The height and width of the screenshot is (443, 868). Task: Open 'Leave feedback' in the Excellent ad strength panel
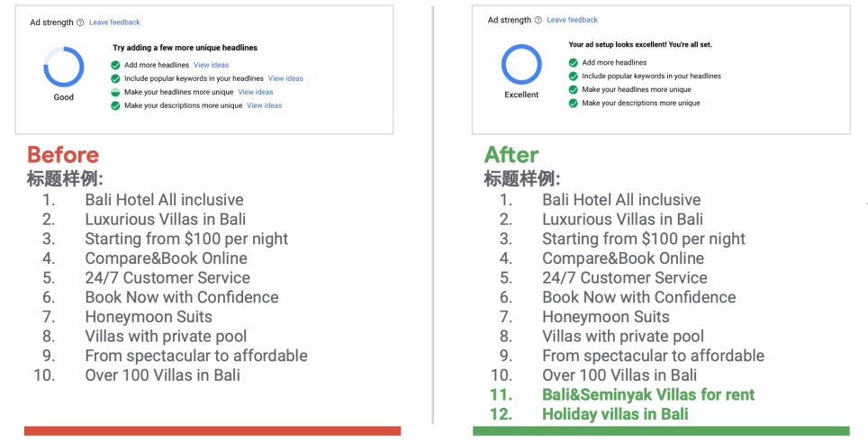click(572, 20)
